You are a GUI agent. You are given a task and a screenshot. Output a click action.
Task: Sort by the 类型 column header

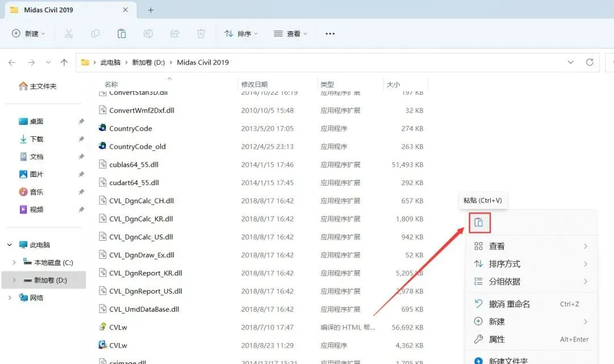(327, 84)
